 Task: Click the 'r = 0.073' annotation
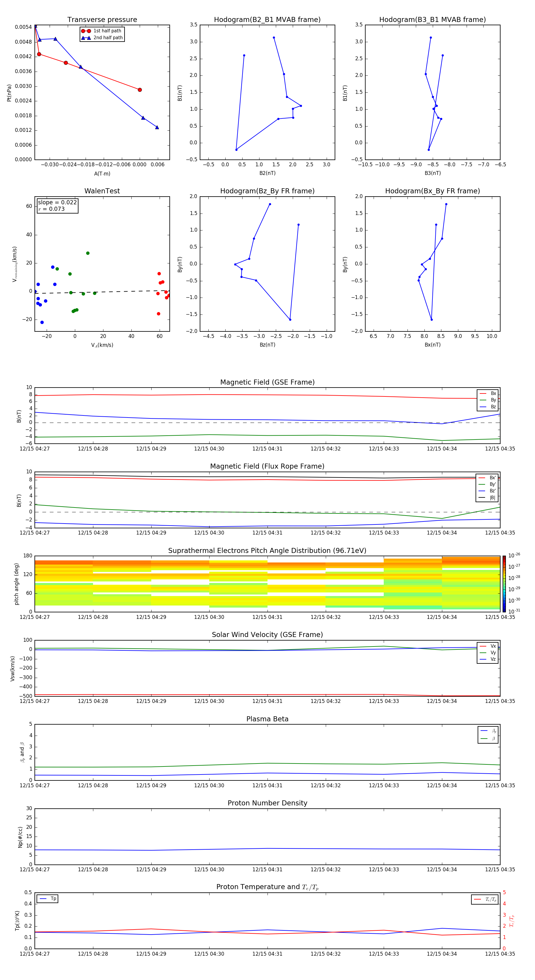51,209
